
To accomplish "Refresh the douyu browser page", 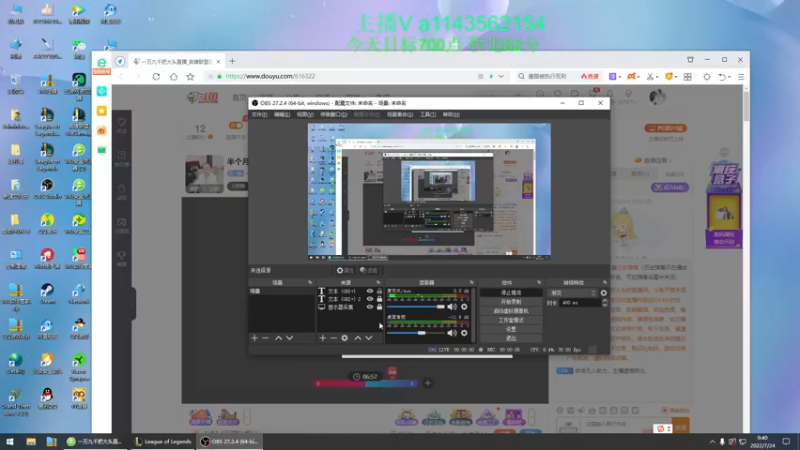I will click(156, 77).
